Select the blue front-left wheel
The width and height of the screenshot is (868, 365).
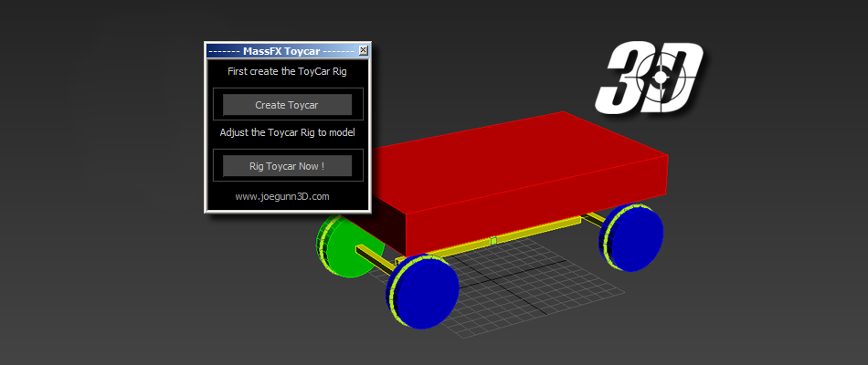pyautogui.click(x=423, y=292)
